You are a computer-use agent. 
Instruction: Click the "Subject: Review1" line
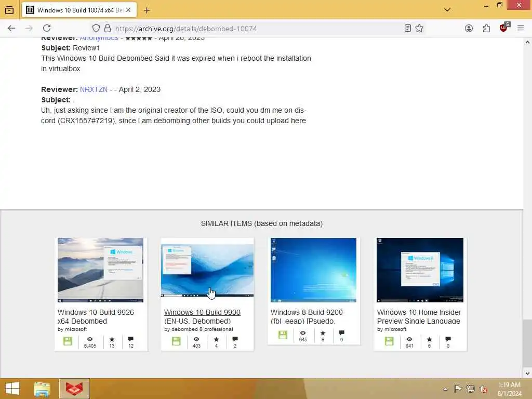(71, 48)
